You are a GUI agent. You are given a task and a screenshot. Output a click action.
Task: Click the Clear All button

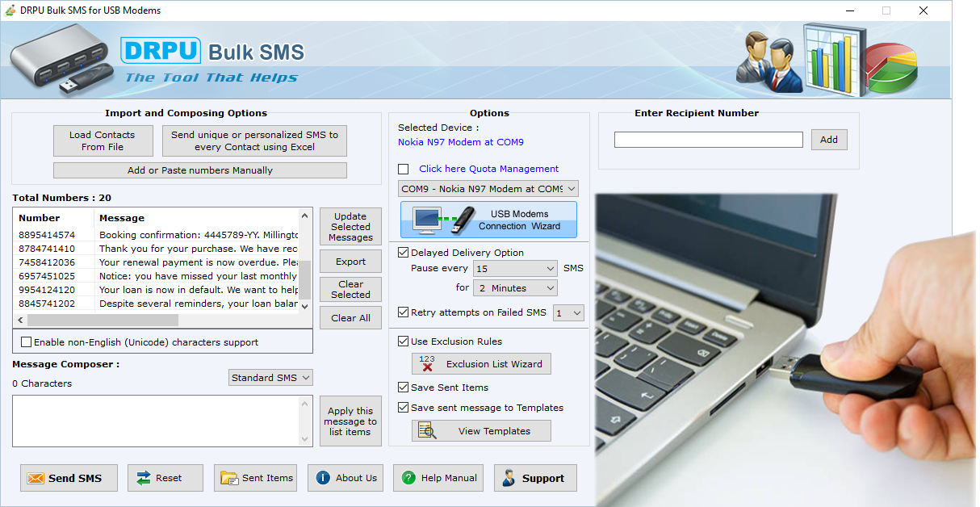350,318
